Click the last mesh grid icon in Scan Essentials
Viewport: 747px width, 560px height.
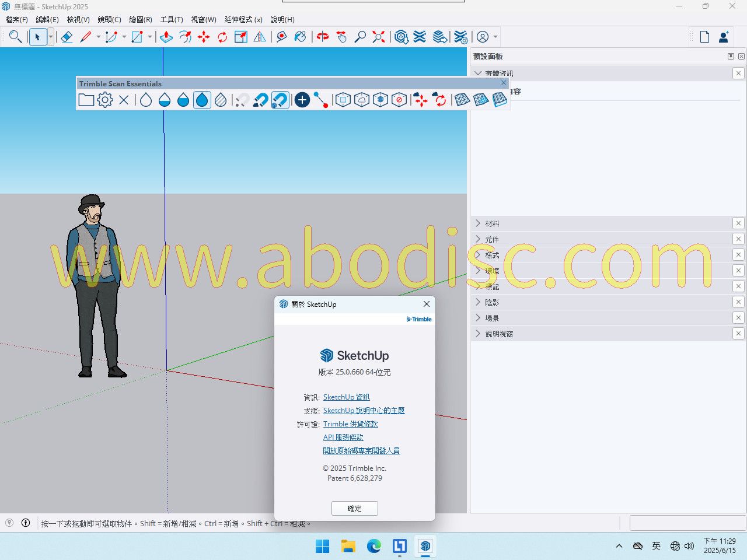(500, 100)
